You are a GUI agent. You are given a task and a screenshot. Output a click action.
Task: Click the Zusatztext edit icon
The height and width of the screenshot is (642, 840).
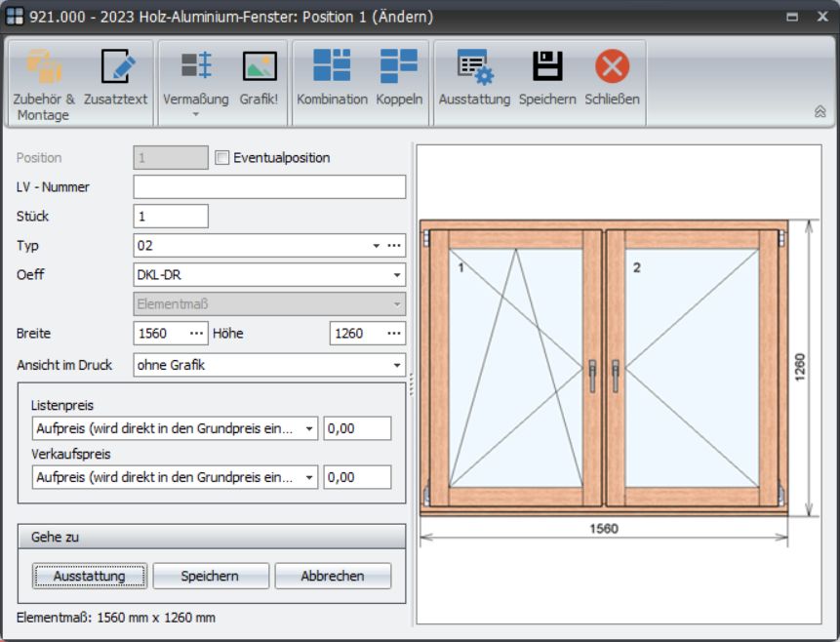(115, 68)
